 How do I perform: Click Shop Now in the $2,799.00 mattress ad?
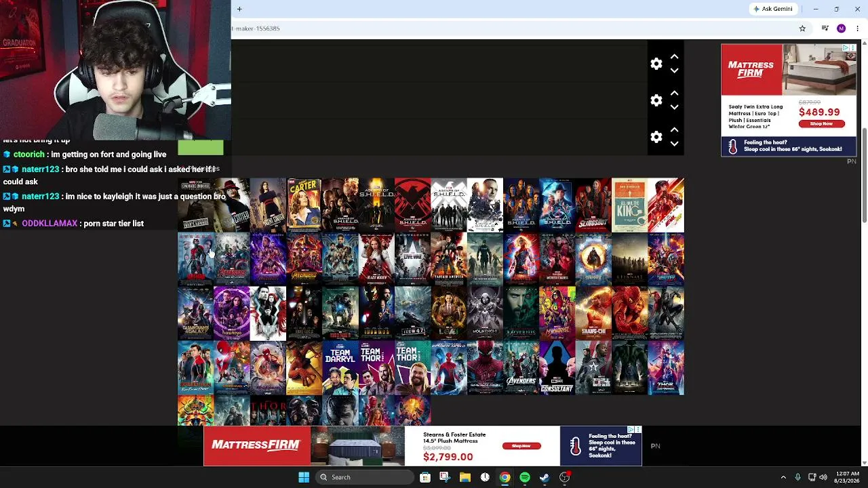pos(521,446)
